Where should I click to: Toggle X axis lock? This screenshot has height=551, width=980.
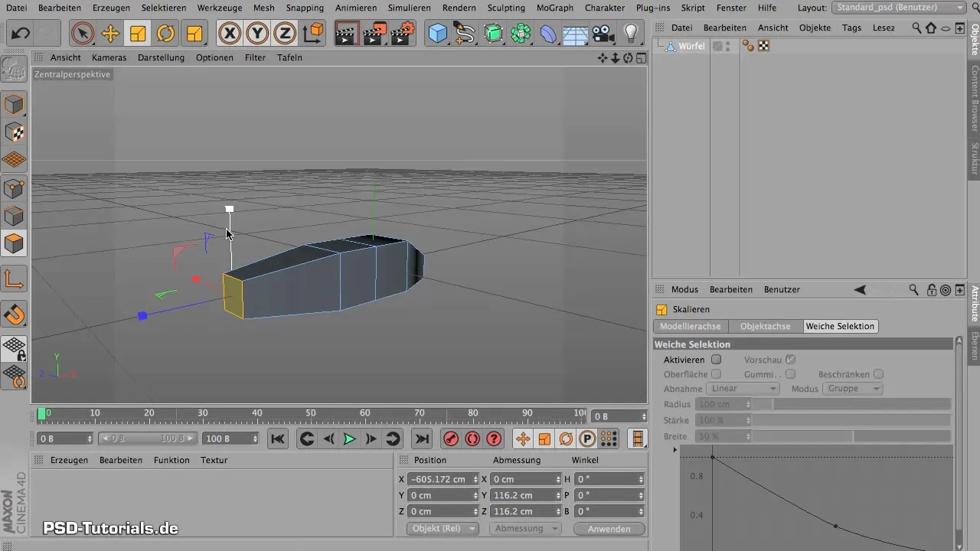click(230, 34)
